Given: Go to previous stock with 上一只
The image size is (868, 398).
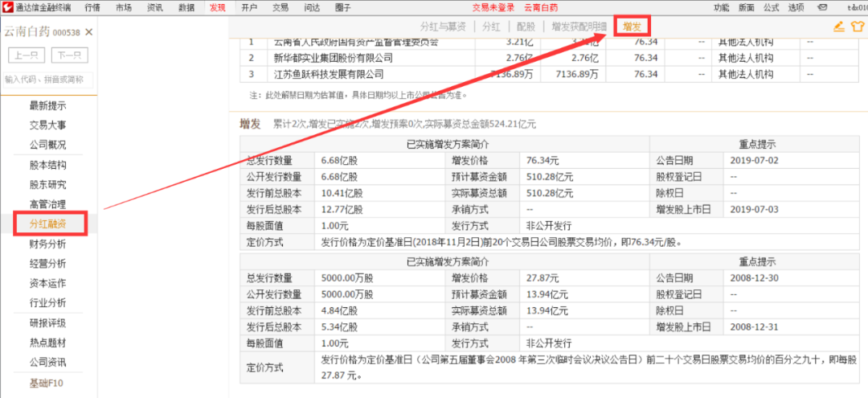Looking at the screenshot, I should tap(27, 55).
